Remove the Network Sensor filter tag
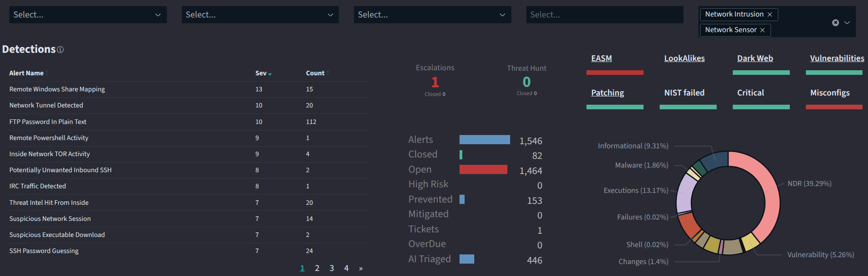This screenshot has width=868, height=276. [762, 30]
